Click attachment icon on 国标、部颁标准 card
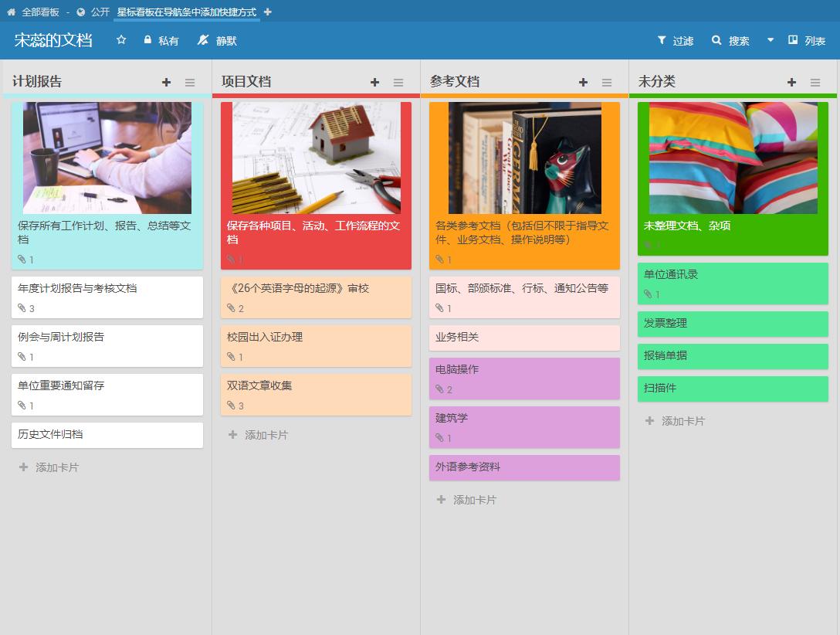Viewport: 840px width, 635px height. [439, 308]
